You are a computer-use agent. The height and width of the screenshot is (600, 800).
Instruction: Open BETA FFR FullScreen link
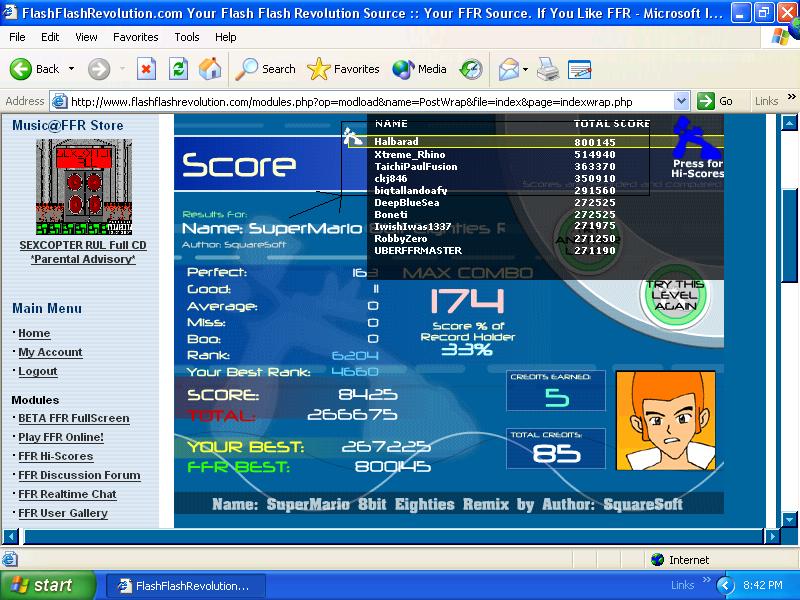pos(73,418)
